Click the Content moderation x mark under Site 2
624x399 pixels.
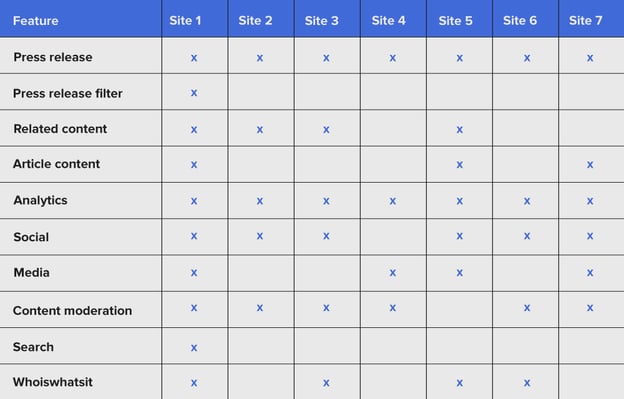pos(259,308)
